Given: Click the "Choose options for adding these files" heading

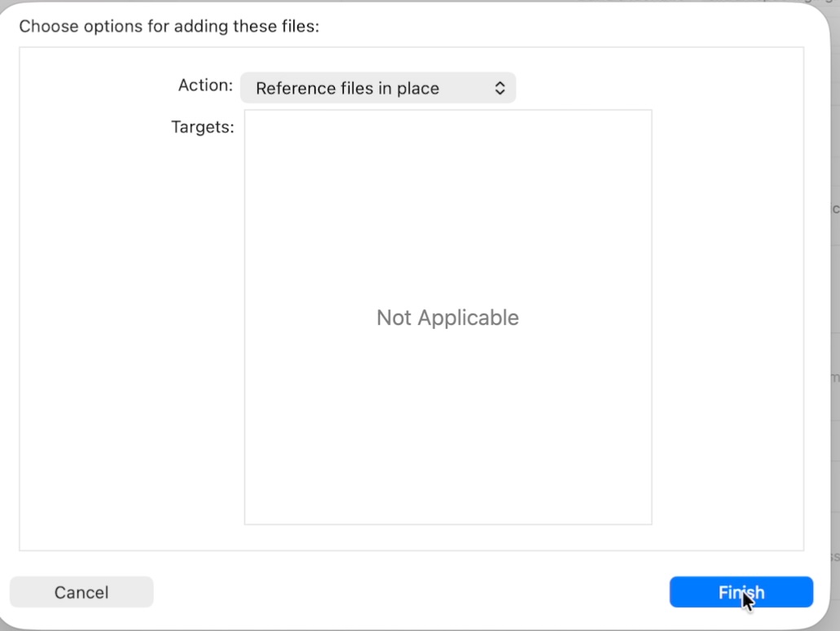Looking at the screenshot, I should click(x=169, y=26).
